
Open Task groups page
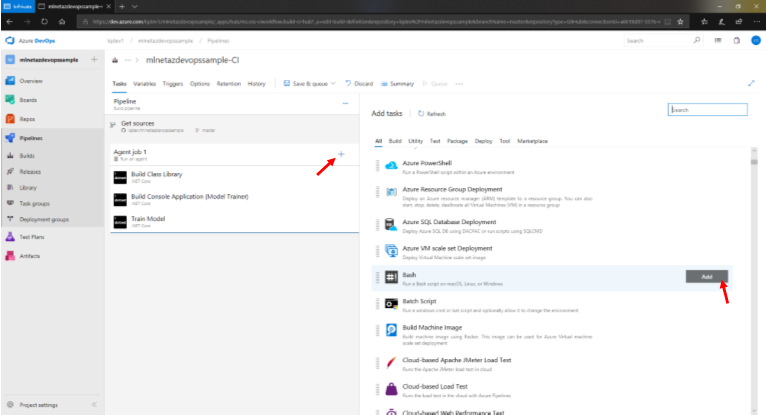point(34,204)
